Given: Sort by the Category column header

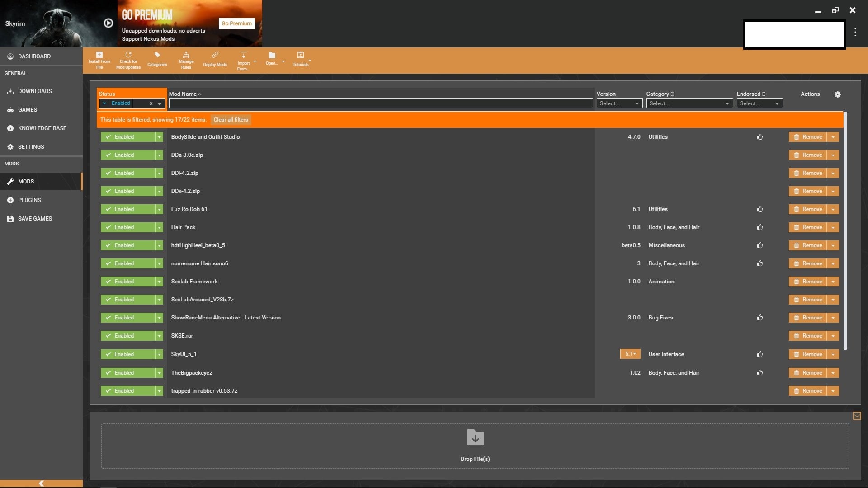Looking at the screenshot, I should pyautogui.click(x=660, y=94).
